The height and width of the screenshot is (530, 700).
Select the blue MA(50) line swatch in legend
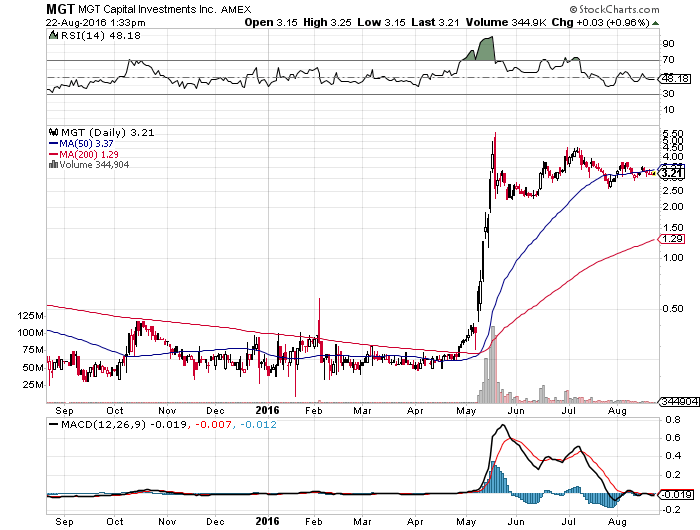54,144
